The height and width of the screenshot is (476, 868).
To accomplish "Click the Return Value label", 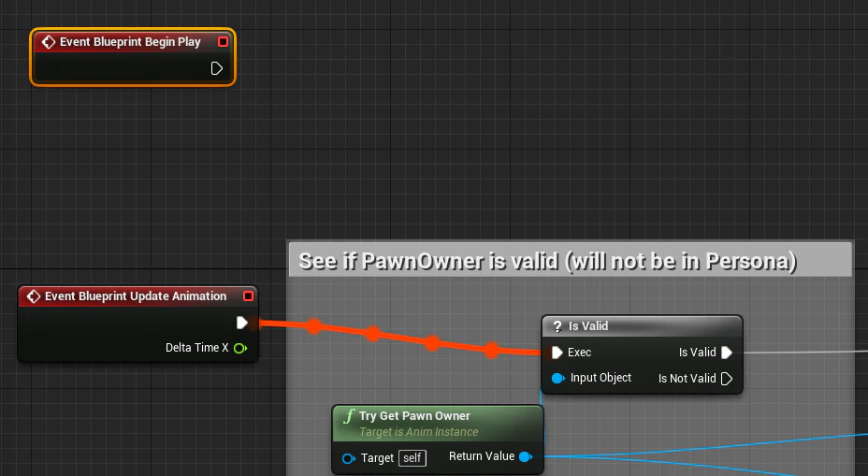I will pyautogui.click(x=482, y=456).
